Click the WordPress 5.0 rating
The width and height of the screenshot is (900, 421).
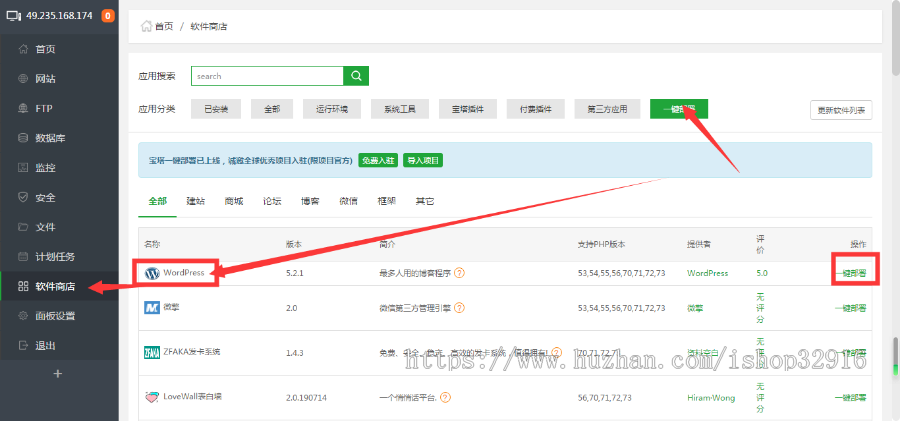pyautogui.click(x=762, y=273)
